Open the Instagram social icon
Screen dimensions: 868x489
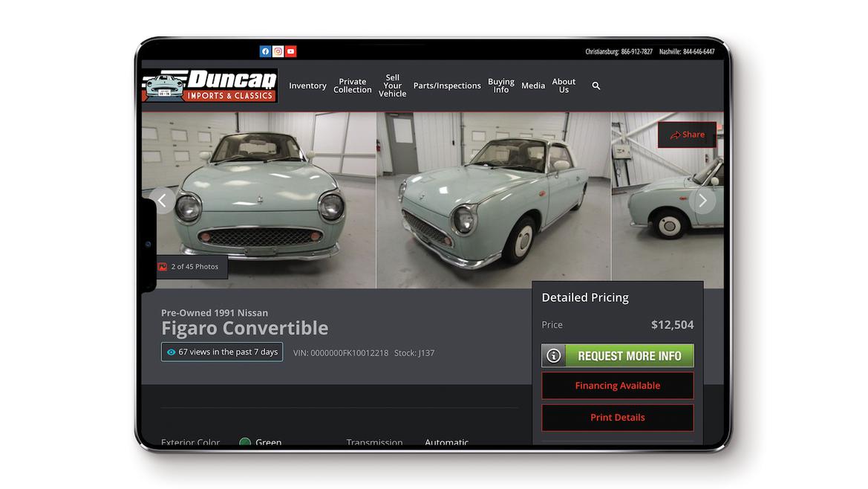[x=278, y=51]
